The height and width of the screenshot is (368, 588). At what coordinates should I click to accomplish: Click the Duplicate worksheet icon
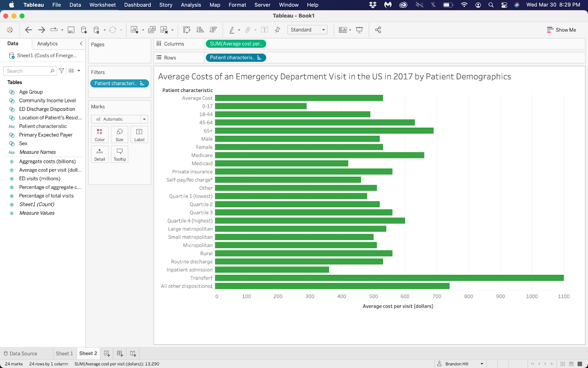[151, 30]
